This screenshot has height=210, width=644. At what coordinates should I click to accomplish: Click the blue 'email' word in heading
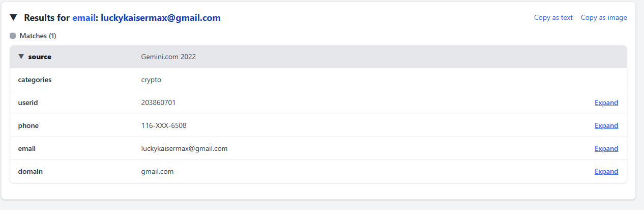pyautogui.click(x=84, y=18)
